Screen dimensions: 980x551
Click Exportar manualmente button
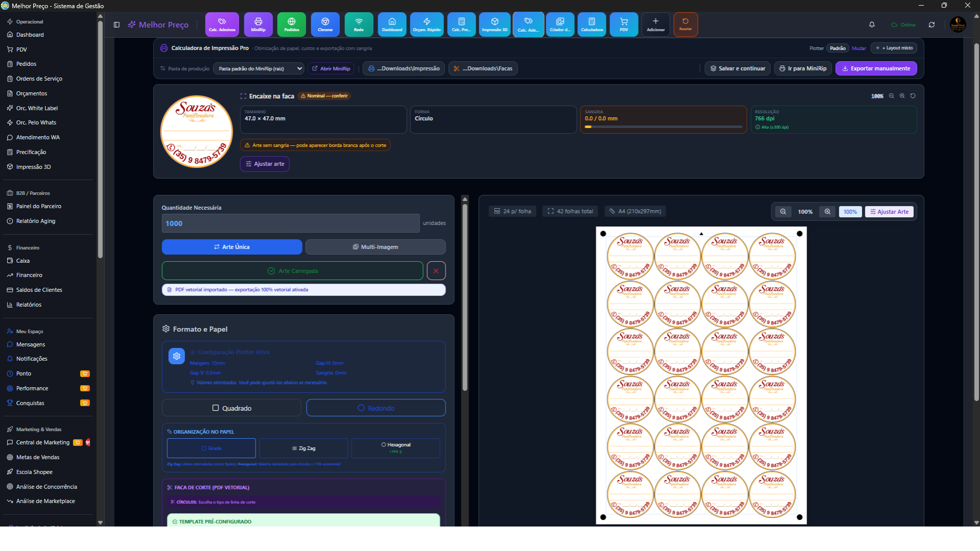pos(876,68)
